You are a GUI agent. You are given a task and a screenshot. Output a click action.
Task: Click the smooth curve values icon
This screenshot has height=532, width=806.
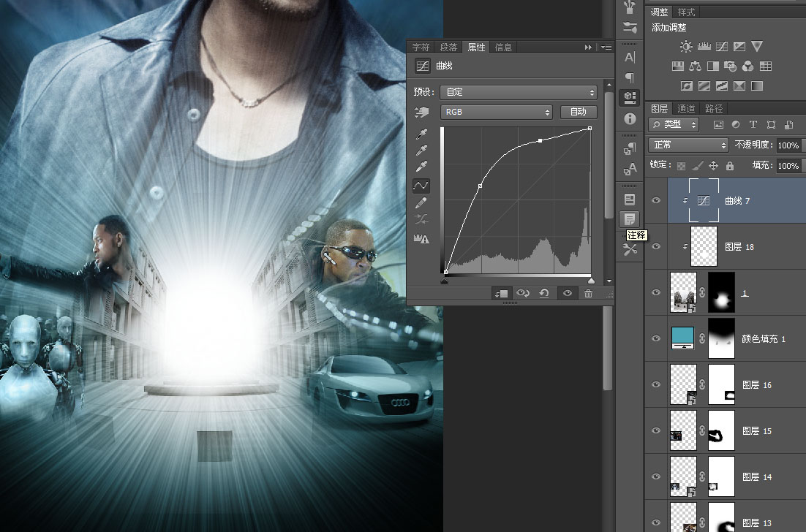pos(421,220)
